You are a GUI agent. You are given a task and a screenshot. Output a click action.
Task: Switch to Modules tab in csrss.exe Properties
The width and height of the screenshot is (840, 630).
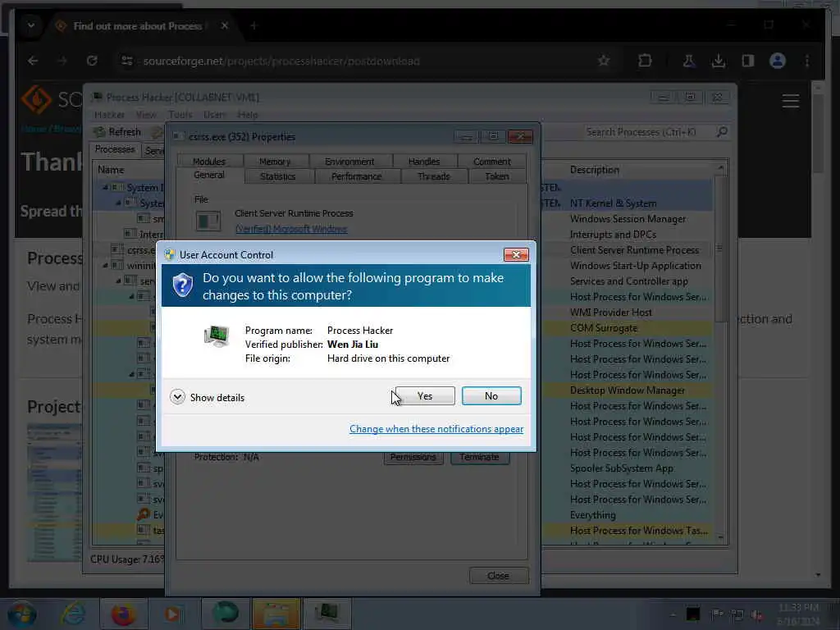(x=209, y=161)
